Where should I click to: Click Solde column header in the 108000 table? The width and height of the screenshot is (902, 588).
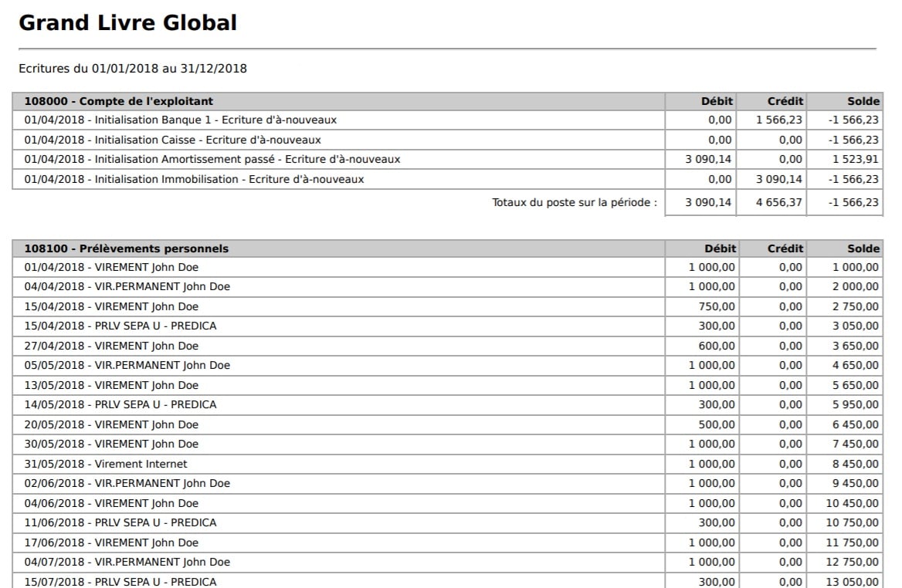863,101
